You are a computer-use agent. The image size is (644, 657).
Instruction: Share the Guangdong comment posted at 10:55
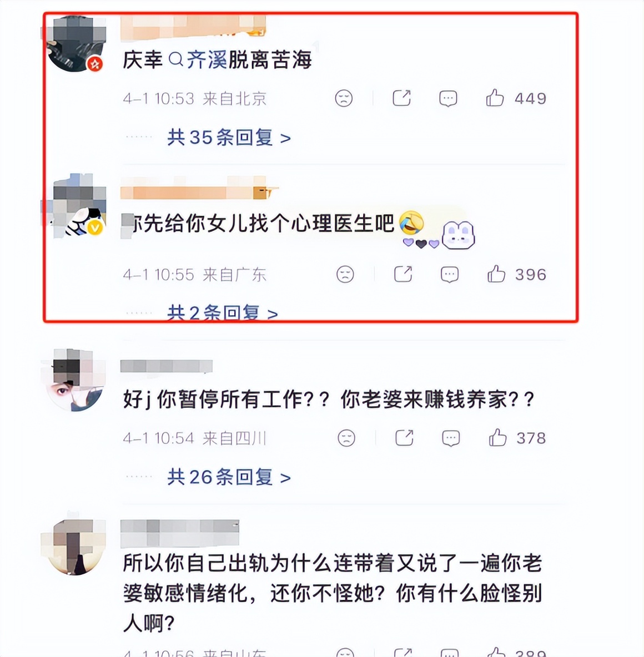point(404,274)
